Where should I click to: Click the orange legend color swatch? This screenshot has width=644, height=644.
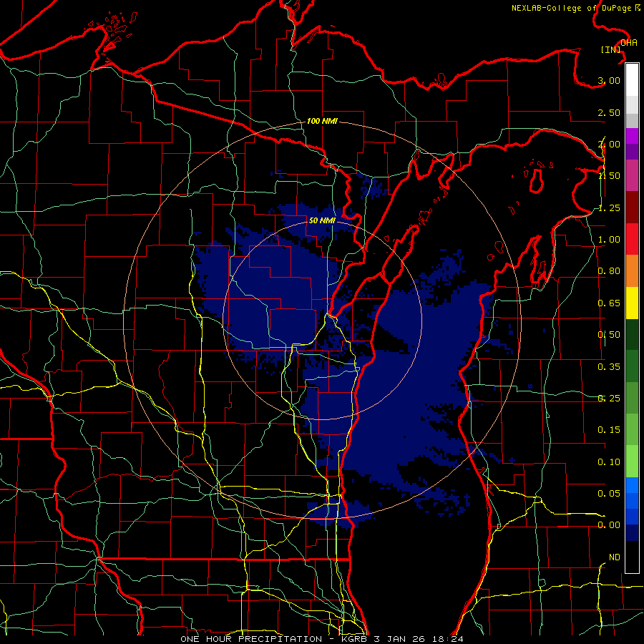click(x=632, y=271)
